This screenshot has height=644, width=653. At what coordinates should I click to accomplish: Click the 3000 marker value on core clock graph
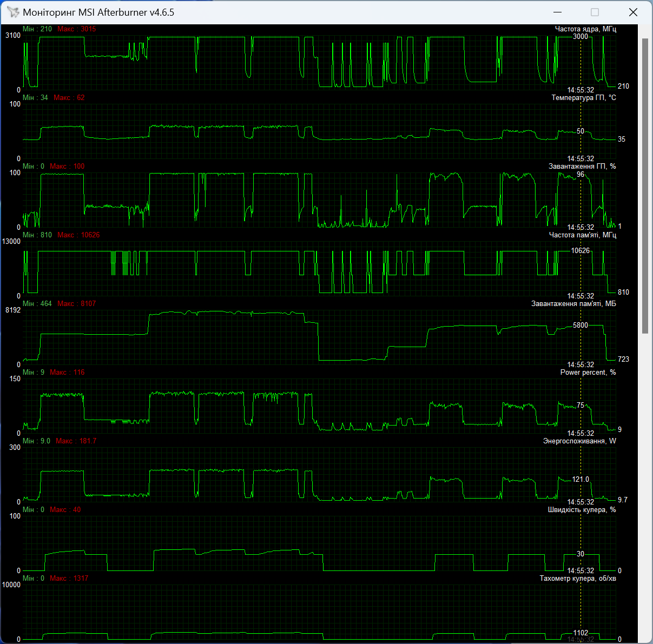pyautogui.click(x=581, y=37)
